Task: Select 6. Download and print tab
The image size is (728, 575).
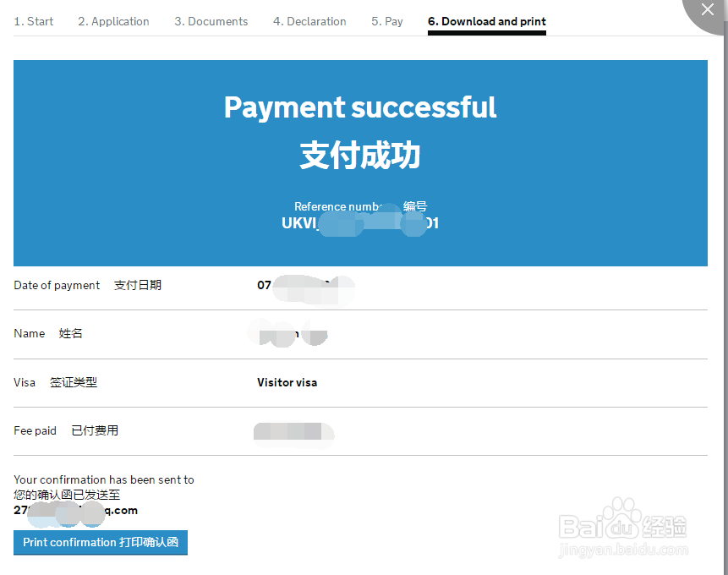Action: coord(486,21)
